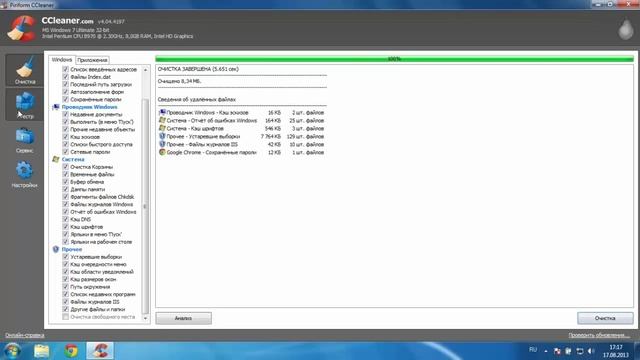The height and width of the screenshot is (360, 640).
Task: Open the Реестр registry section
Action: (x=24, y=104)
